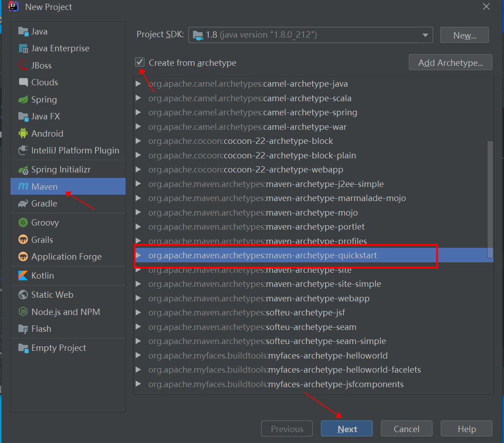Screen dimensions: 504x443
Task: Choose Empty Project entry
Action: pos(68,348)
